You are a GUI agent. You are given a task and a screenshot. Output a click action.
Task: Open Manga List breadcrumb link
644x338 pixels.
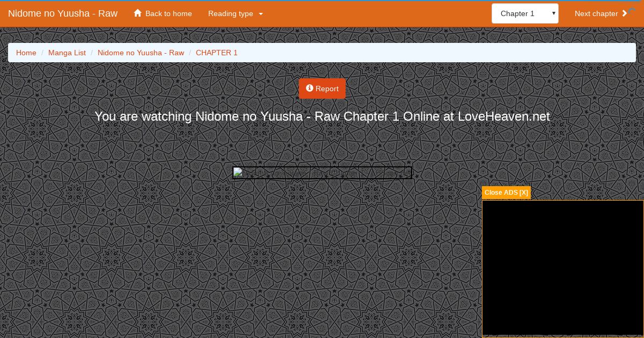pyautogui.click(x=67, y=53)
